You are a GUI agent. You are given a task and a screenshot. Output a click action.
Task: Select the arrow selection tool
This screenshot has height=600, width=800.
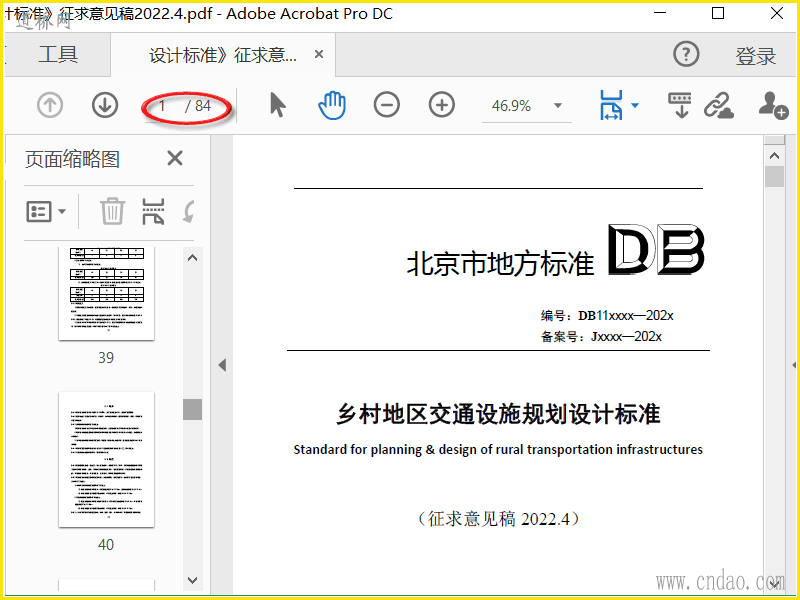[278, 105]
